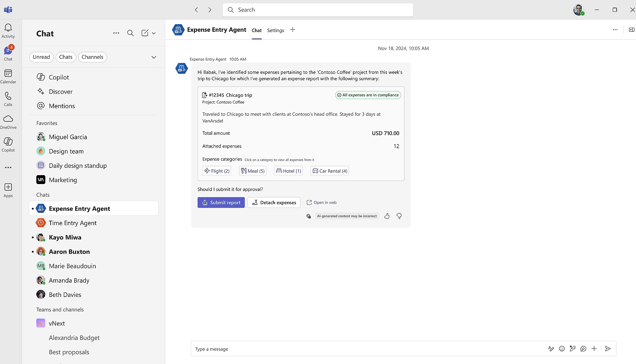Open the new chat dropdown arrow
The width and height of the screenshot is (636, 364).
(x=154, y=33)
